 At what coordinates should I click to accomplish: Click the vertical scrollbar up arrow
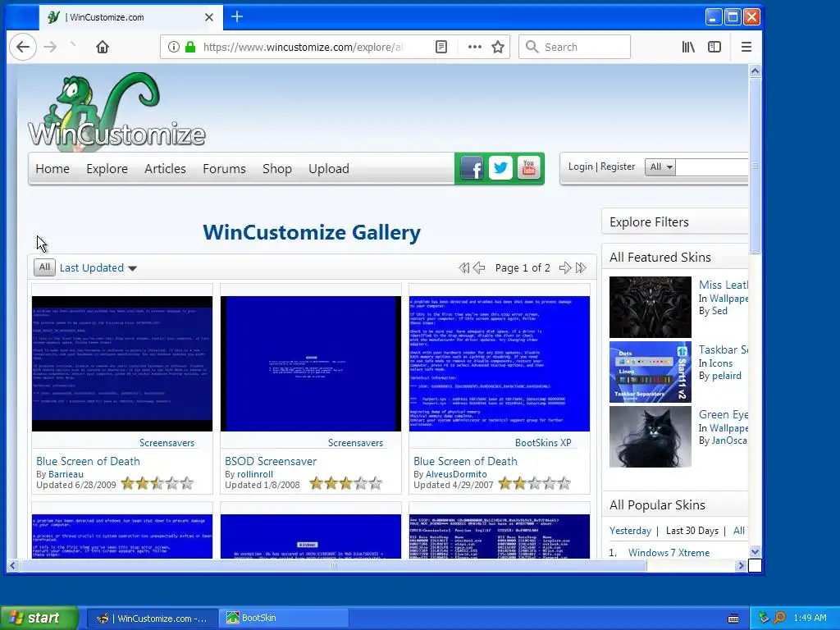[x=755, y=71]
